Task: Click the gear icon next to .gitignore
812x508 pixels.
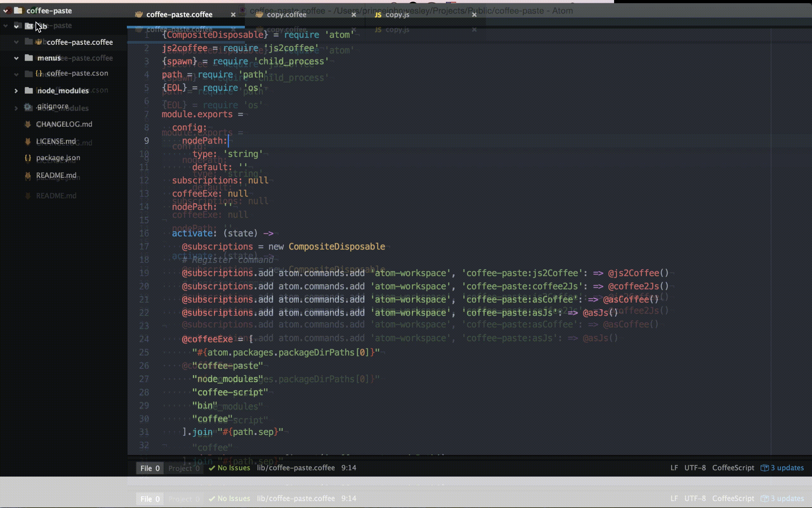Action: tap(28, 106)
